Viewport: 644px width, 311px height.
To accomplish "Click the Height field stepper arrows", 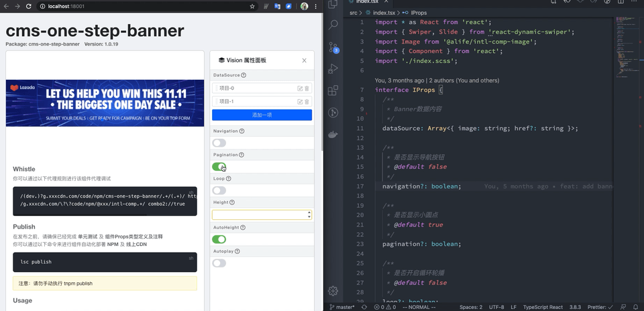I will click(x=309, y=214).
